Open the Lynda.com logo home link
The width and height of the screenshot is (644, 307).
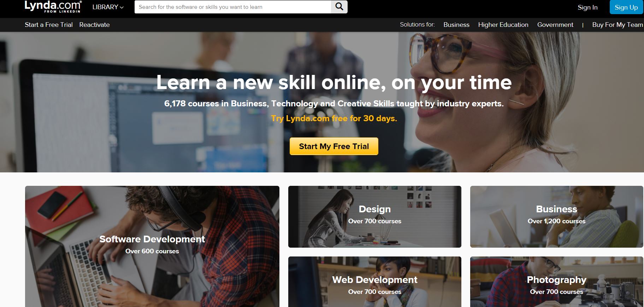pos(53,7)
